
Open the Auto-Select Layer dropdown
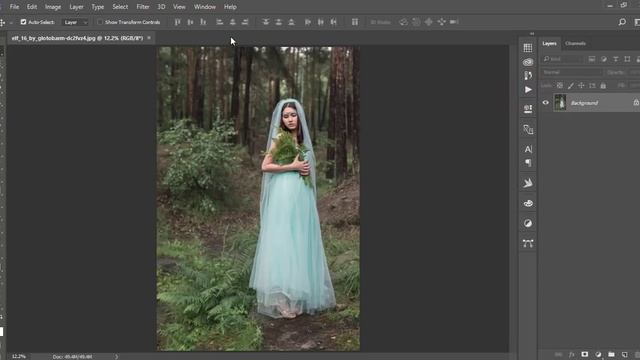tap(75, 22)
